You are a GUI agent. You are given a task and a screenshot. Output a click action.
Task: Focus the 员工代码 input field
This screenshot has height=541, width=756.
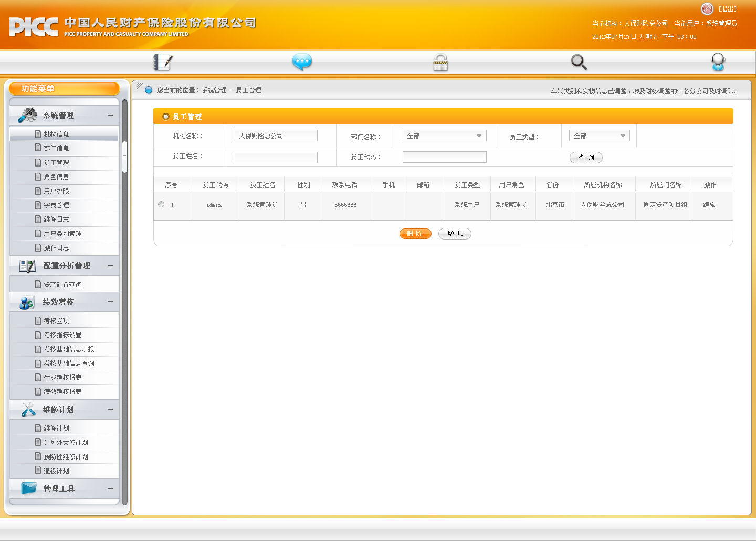pos(445,157)
